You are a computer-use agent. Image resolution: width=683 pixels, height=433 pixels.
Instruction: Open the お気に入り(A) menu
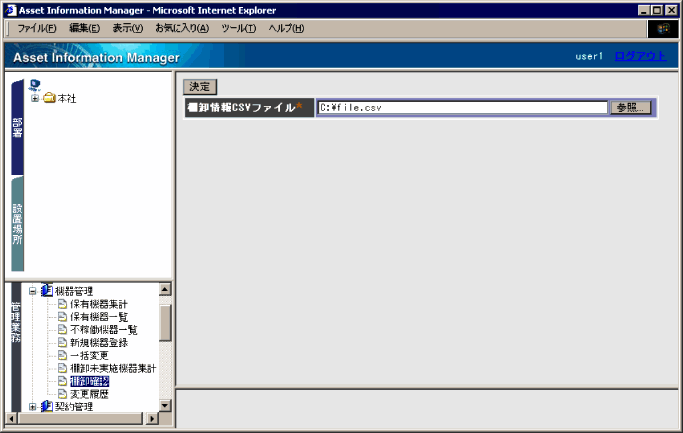182,28
